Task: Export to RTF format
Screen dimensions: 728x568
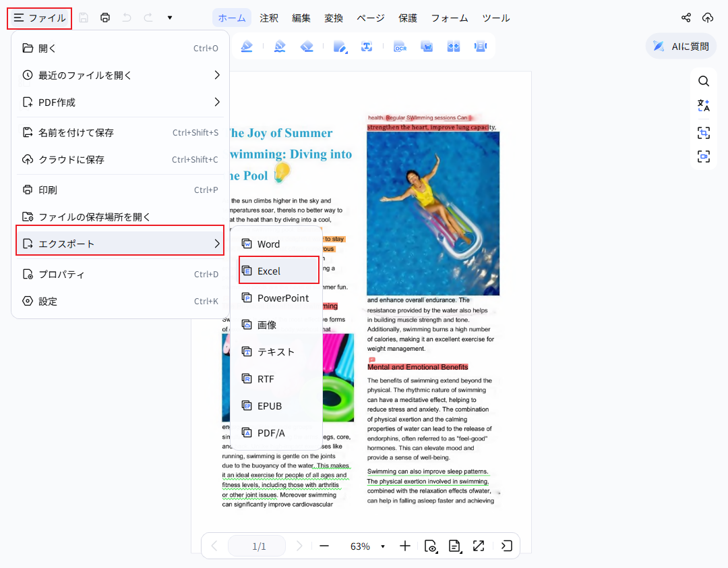Action: (278, 379)
